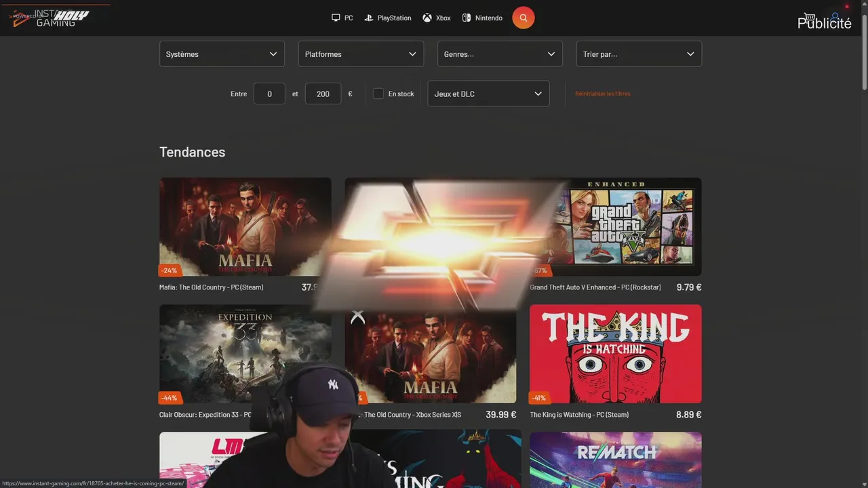Screen dimensions: 868x488
Task: Open the PC games section
Action: click(342, 18)
